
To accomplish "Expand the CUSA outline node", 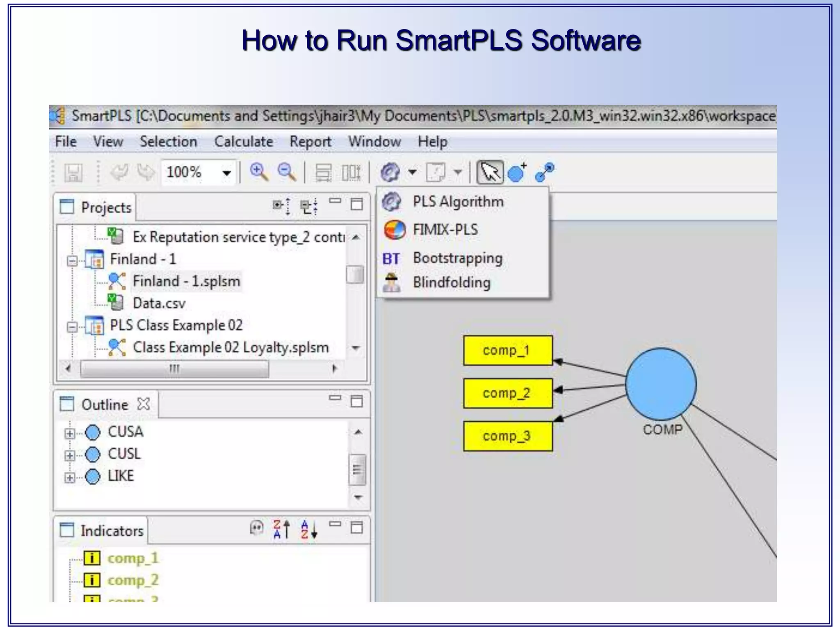I will (x=70, y=433).
